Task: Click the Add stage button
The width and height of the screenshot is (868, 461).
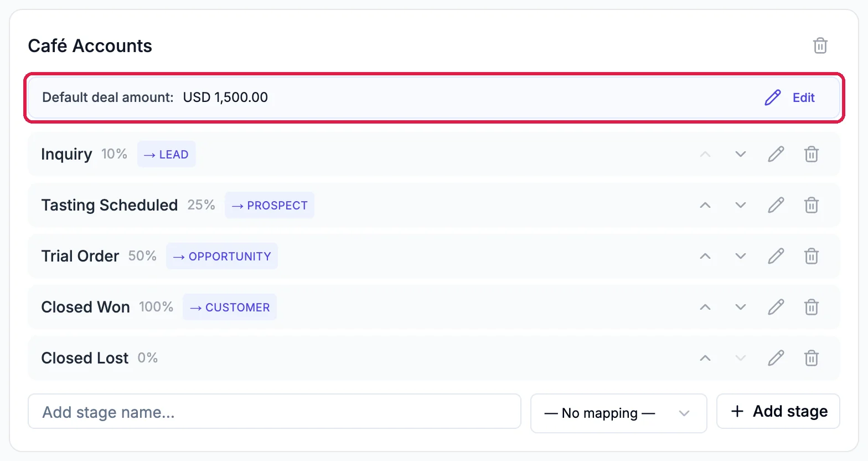Action: coord(778,411)
